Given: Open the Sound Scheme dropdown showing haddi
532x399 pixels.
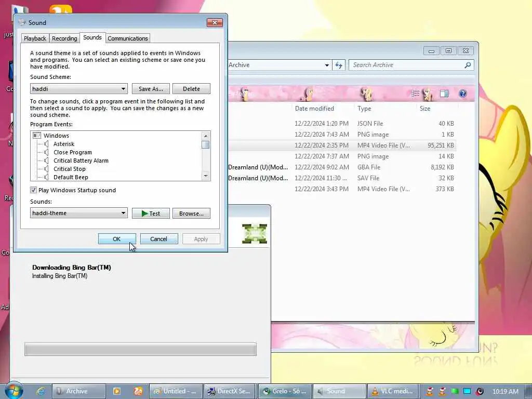Looking at the screenshot, I should (x=79, y=89).
